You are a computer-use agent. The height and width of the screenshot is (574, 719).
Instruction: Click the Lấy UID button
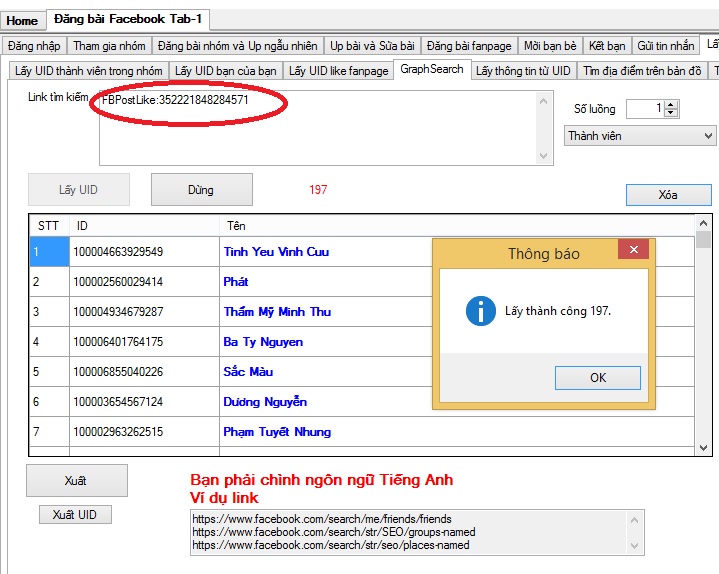78,190
